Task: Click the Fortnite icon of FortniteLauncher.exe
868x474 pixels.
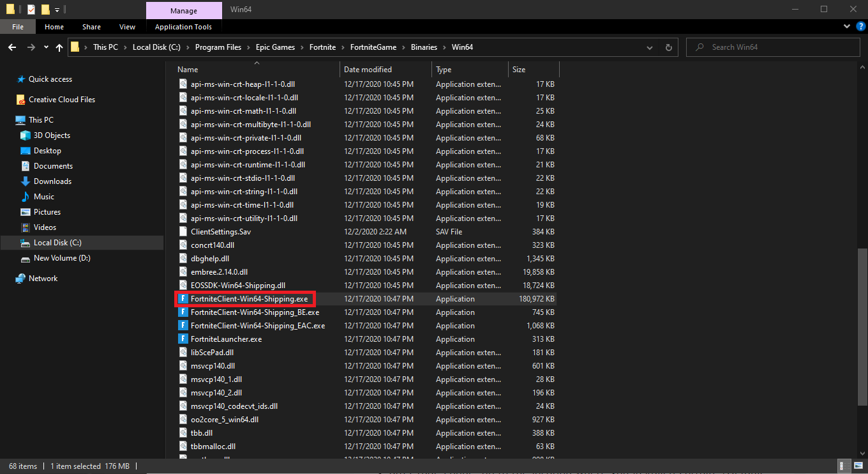Action: click(183, 339)
